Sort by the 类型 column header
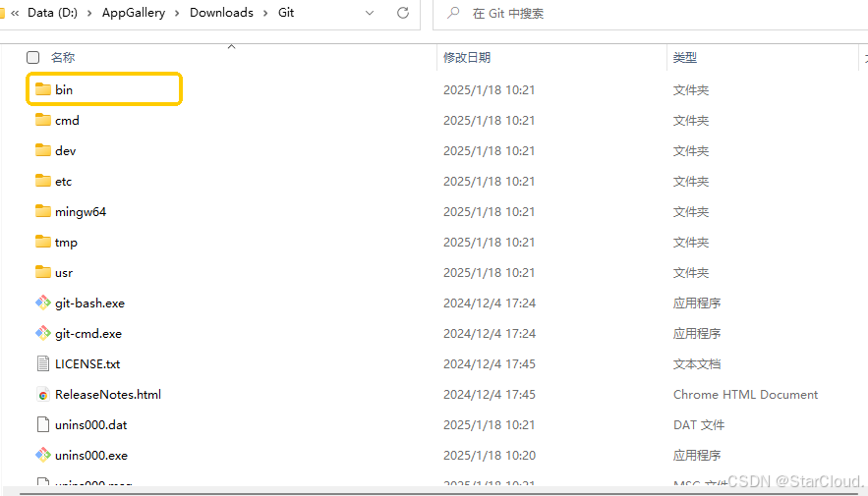The image size is (868, 496). point(685,58)
